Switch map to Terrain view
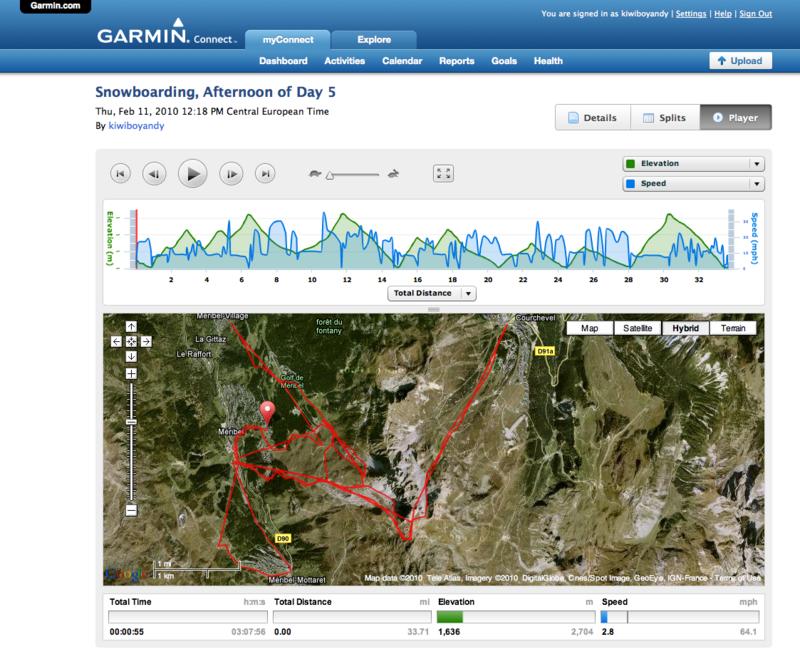Viewport: 800px width, 664px height. tap(733, 327)
